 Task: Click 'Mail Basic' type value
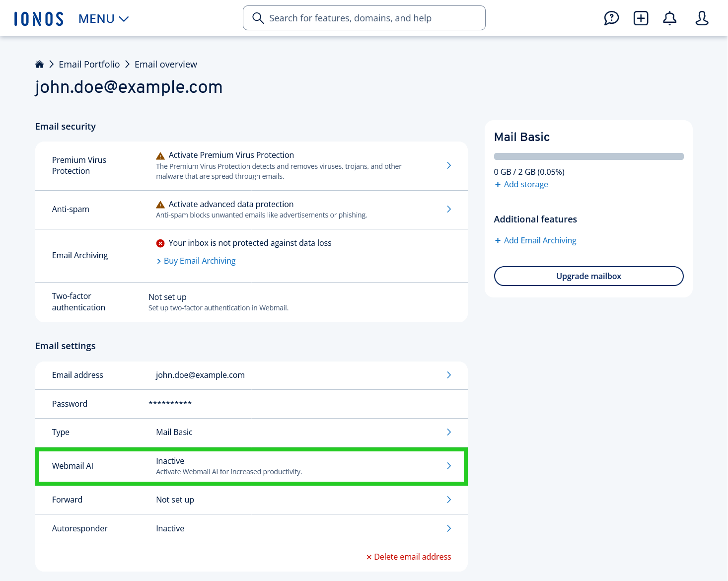(174, 432)
